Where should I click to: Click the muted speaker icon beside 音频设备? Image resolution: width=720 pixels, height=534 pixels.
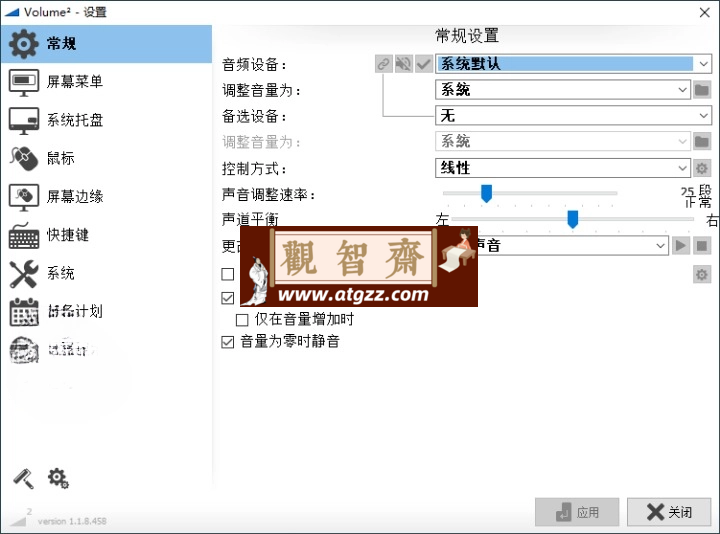[x=404, y=64]
